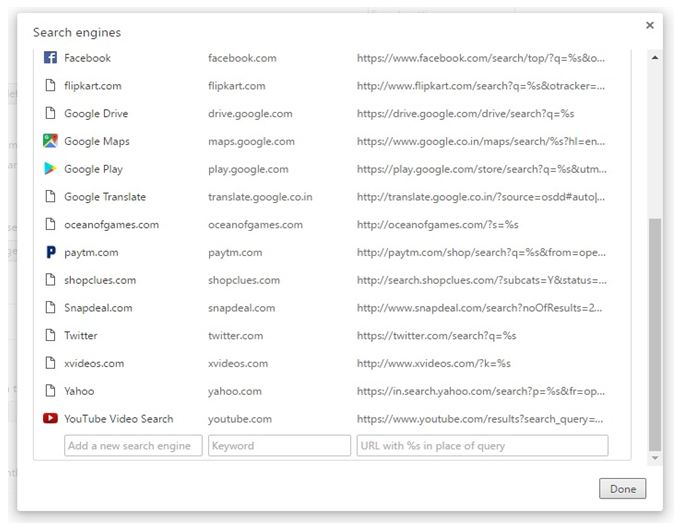The image size is (693, 528).
Task: Select the YouTube Video Search name
Action: pyautogui.click(x=118, y=419)
